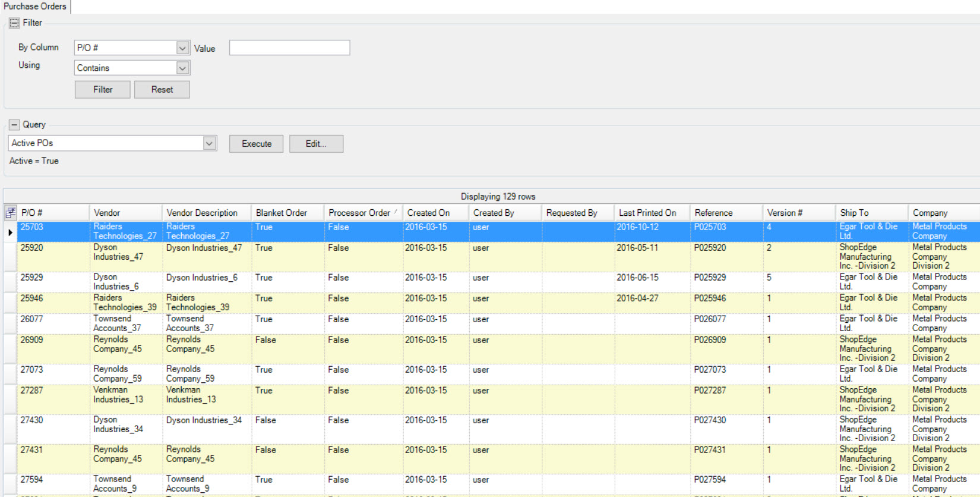The image size is (980, 497).
Task: Sort by the P/O # column header
Action: tap(52, 213)
